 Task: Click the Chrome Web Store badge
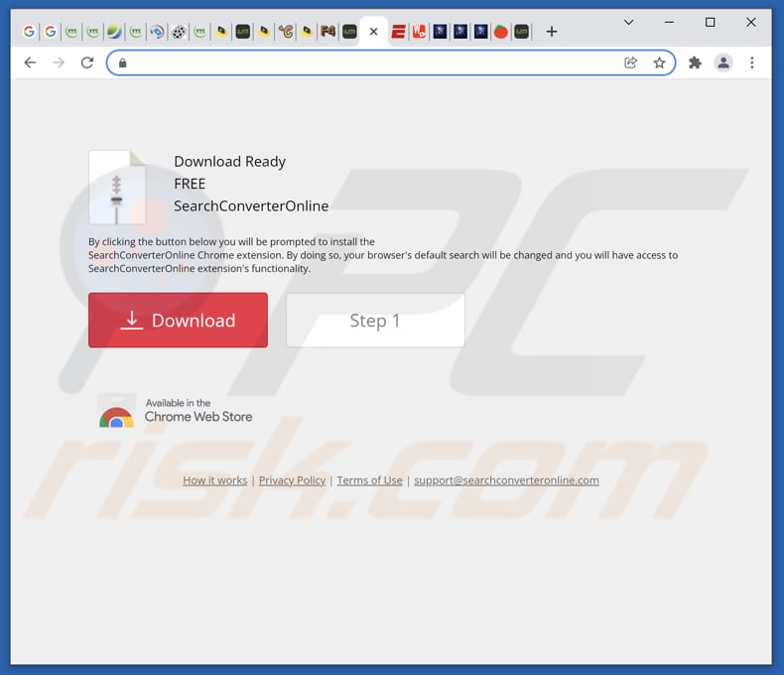tap(176, 411)
